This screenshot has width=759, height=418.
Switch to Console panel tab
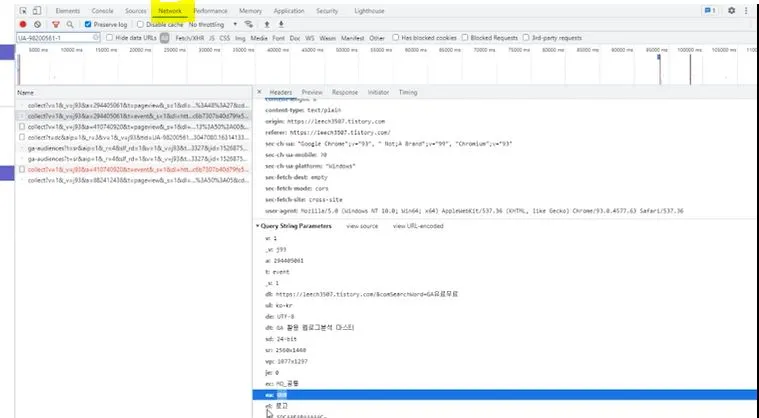(x=102, y=11)
